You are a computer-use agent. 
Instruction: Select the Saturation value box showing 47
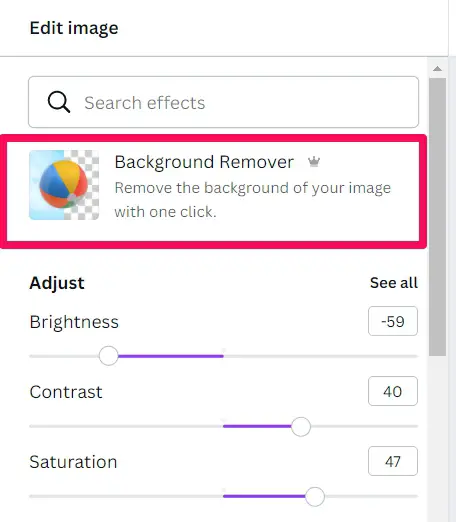point(393,461)
